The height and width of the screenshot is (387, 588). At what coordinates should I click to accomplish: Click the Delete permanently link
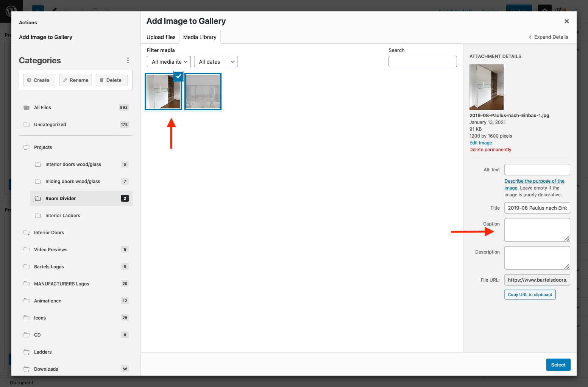click(x=490, y=150)
